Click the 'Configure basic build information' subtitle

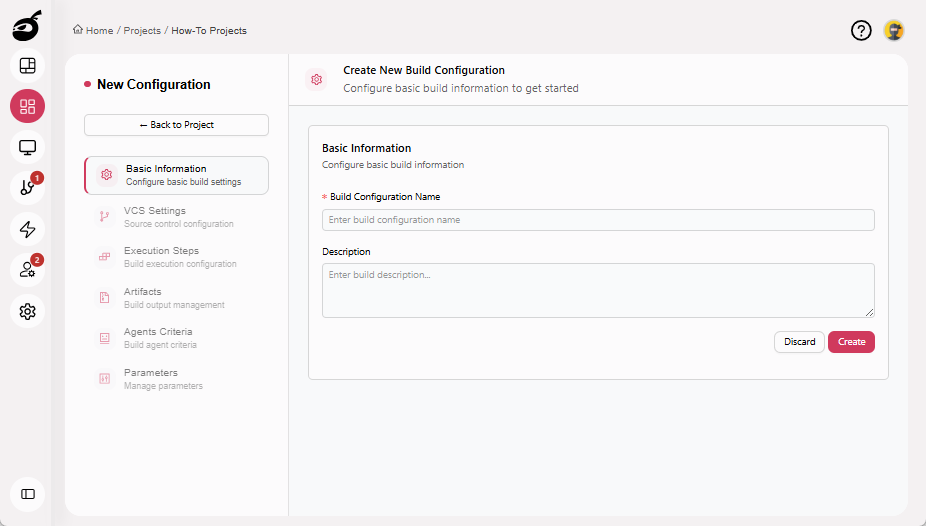click(x=393, y=165)
